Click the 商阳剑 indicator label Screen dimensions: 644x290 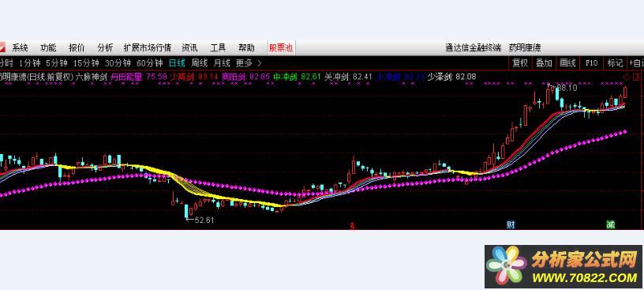point(234,77)
